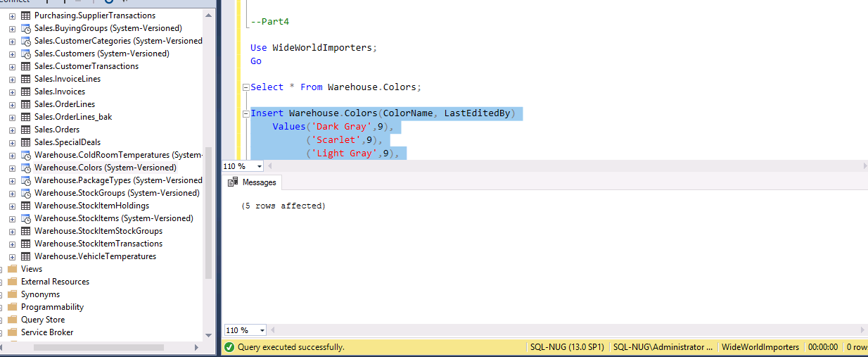The image size is (868, 357).
Task: Click the "Query executed successfully." status text
Action: (291, 347)
